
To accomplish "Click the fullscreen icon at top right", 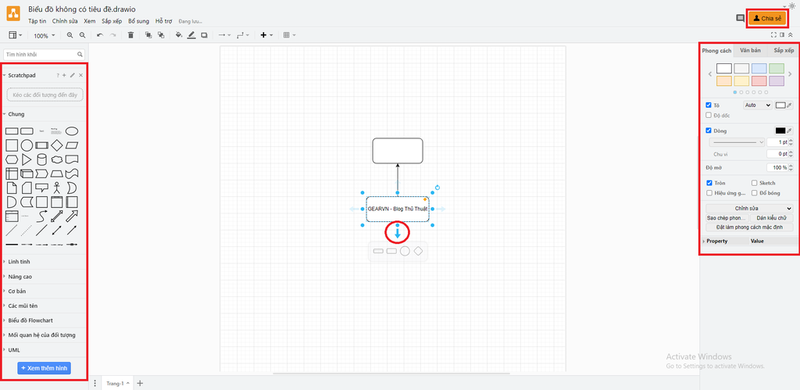I will click(x=774, y=35).
